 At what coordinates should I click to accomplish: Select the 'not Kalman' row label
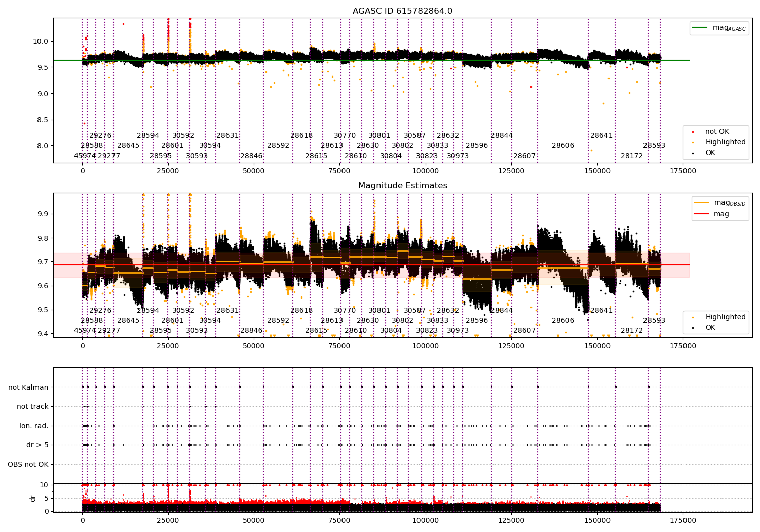click(28, 387)
